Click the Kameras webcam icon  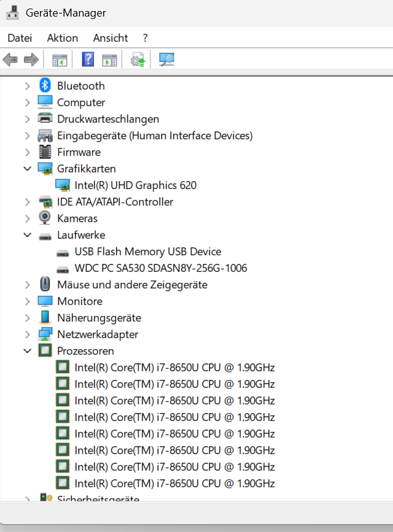pyautogui.click(x=45, y=218)
